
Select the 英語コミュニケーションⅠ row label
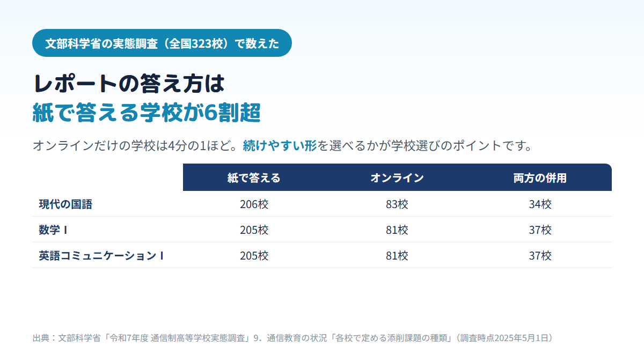[x=101, y=256]
